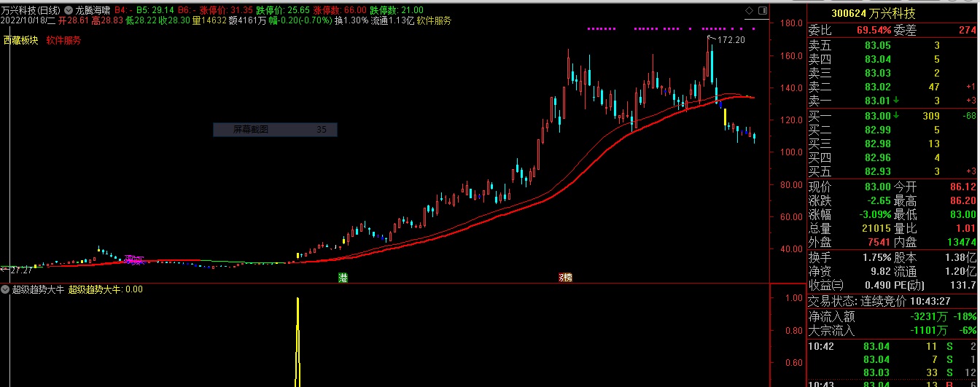Click the 委差 value 274
Viewport: 980px width, 387px height.
[967, 31]
